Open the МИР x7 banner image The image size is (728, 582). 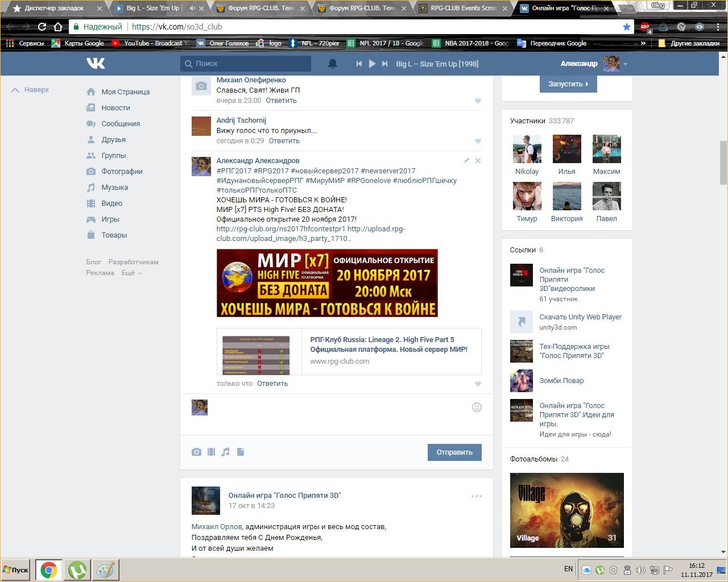(x=327, y=283)
